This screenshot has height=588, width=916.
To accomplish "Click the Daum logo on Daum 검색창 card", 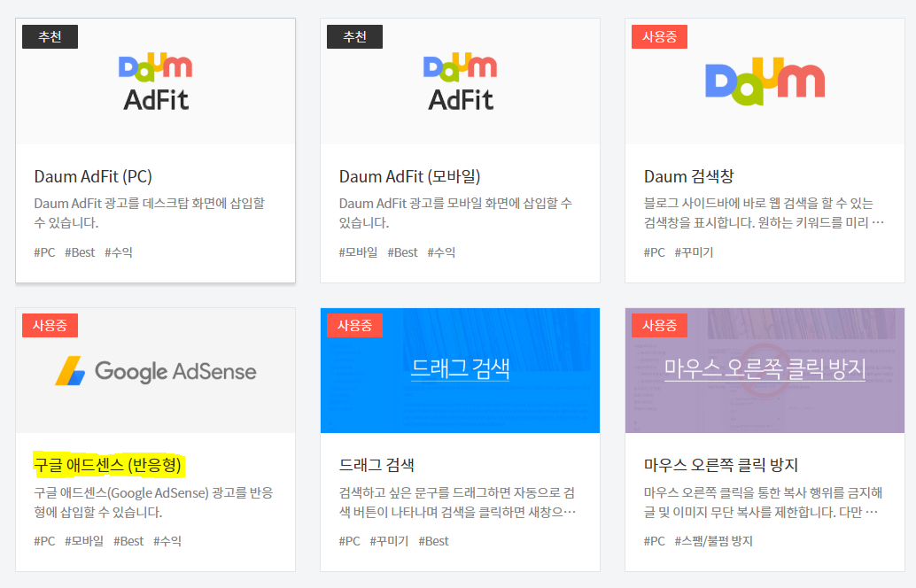I will click(765, 81).
